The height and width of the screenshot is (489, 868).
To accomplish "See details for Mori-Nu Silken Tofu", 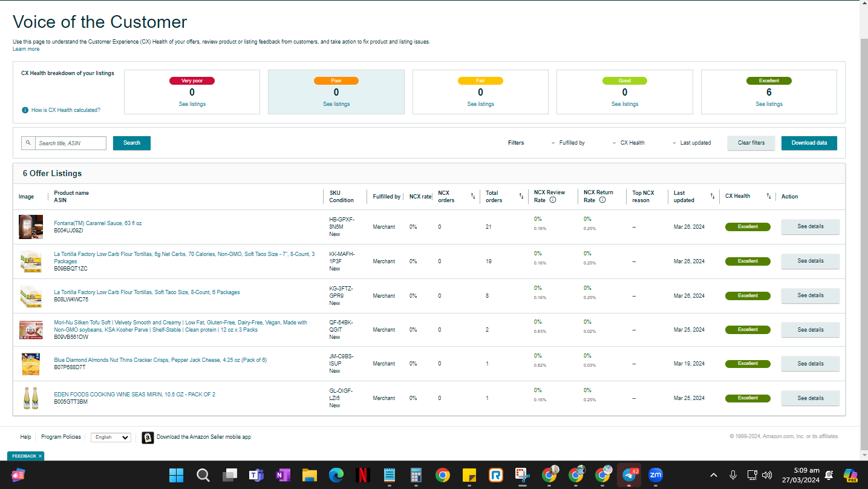I will point(811,330).
